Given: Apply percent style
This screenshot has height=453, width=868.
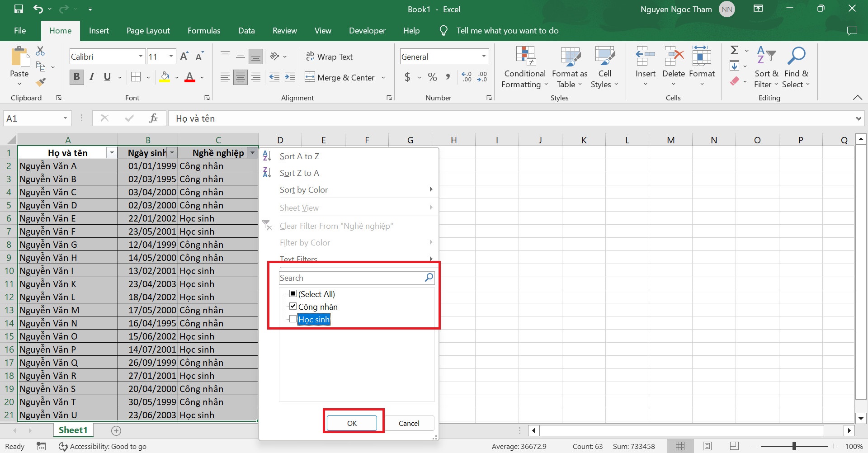Looking at the screenshot, I should pos(433,77).
